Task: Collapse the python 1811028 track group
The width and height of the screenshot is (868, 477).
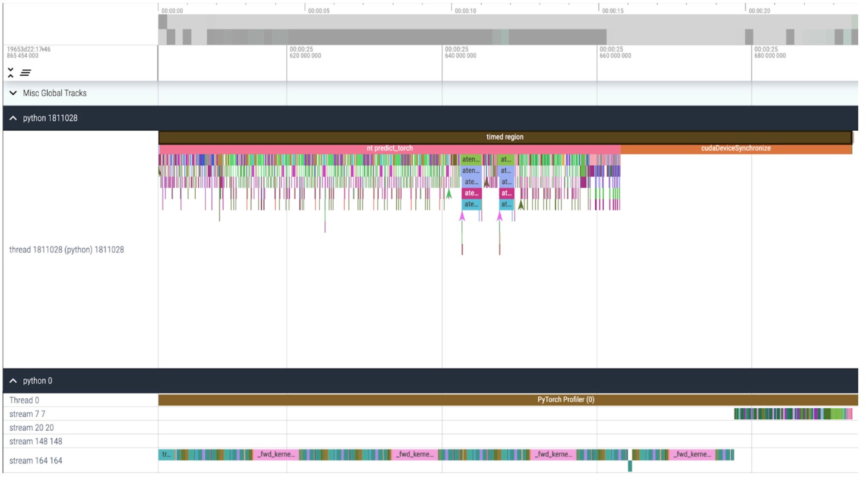Action: 13,118
